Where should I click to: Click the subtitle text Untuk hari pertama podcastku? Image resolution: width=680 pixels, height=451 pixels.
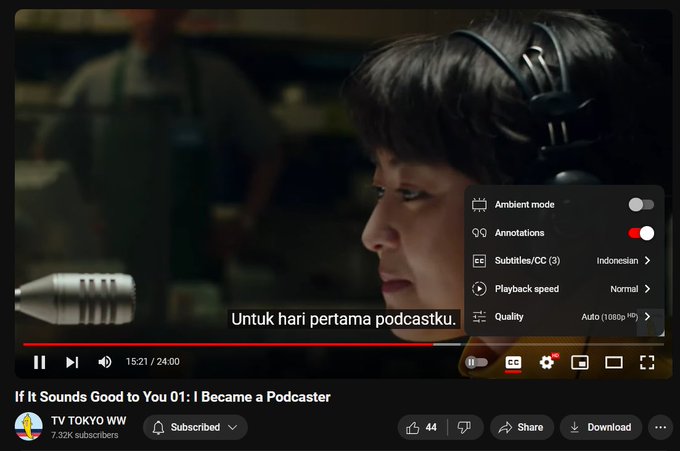pyautogui.click(x=343, y=319)
